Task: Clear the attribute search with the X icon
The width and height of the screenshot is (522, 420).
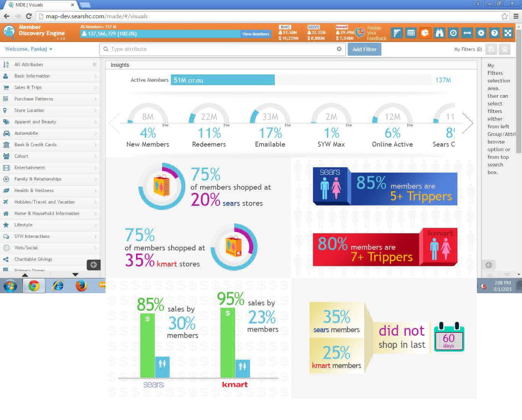Action: point(339,49)
